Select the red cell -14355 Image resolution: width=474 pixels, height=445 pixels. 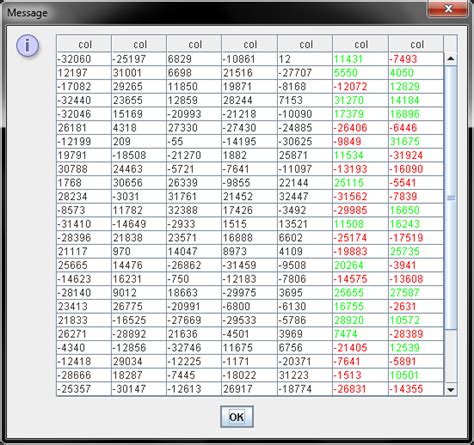416,389
